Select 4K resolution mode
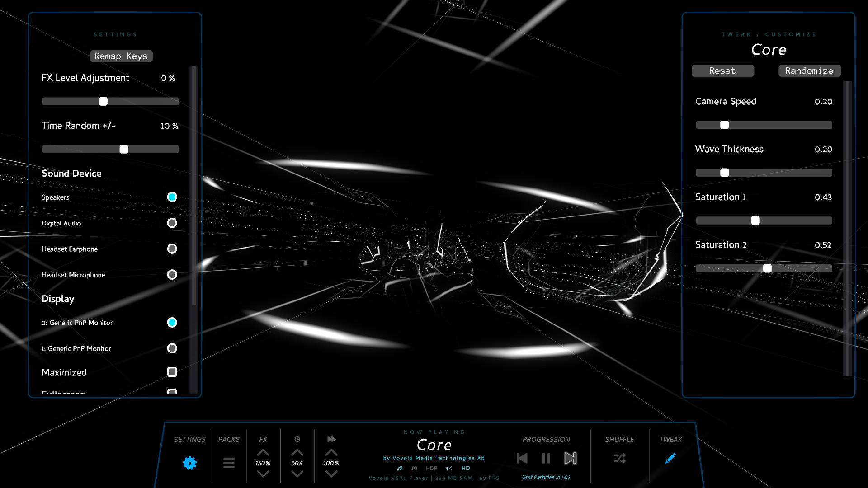Viewport: 868px width, 488px height. coord(448,468)
